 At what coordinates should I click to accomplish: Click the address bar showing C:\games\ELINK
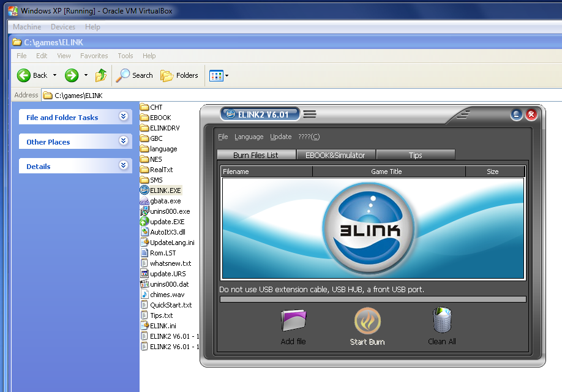[301, 96]
